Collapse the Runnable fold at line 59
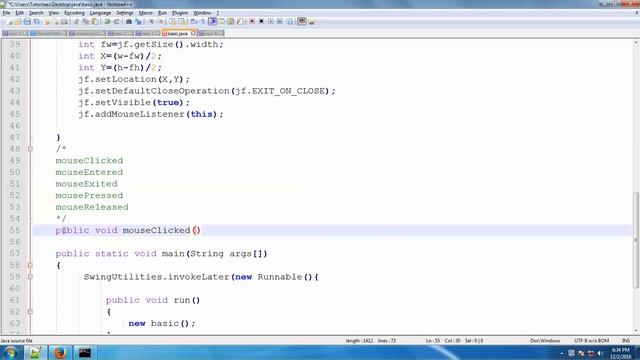The image size is (640, 360). [30, 277]
